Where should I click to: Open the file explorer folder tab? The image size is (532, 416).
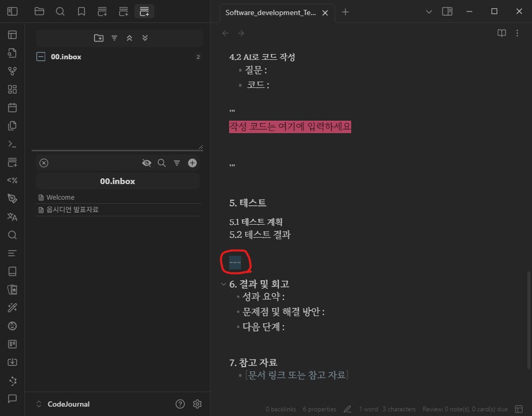tap(39, 11)
